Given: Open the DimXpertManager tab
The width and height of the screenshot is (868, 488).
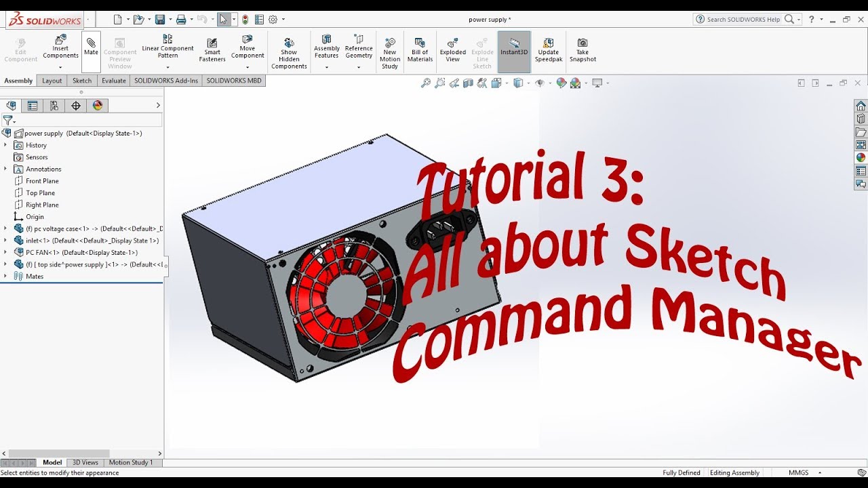Looking at the screenshot, I should point(76,106).
